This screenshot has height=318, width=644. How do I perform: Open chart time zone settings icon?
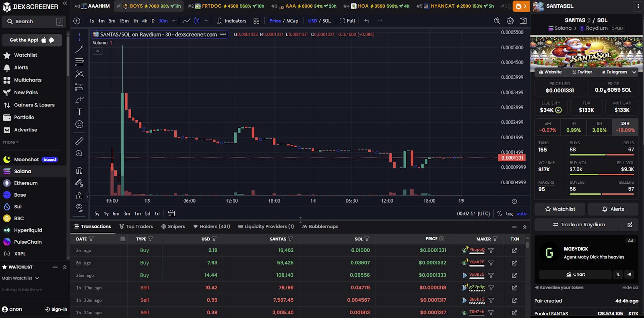[x=514, y=201]
